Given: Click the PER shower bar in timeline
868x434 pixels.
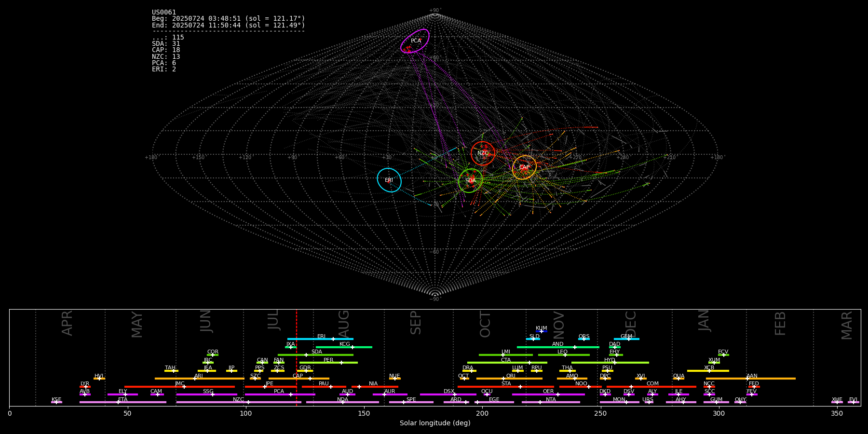Looking at the screenshot, I should (x=328, y=363).
